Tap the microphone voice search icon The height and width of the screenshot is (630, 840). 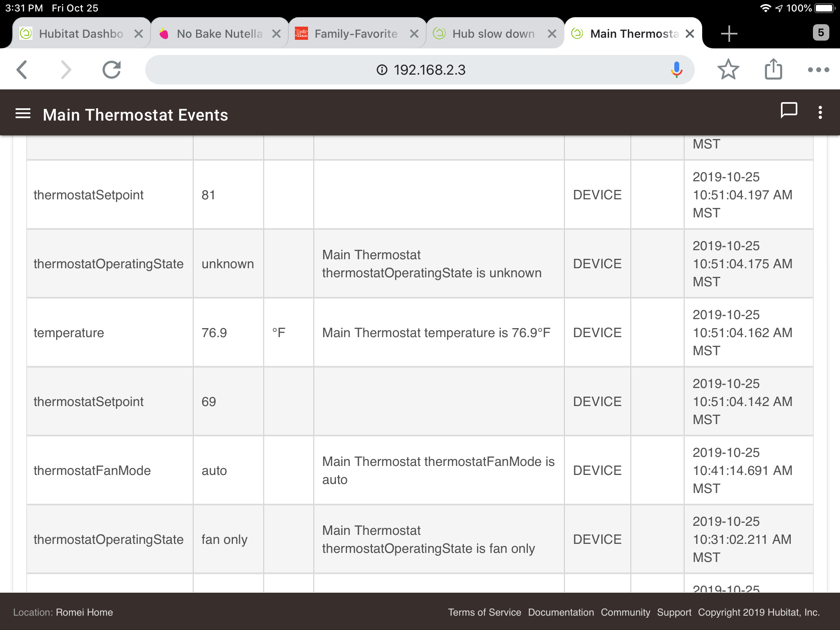[676, 70]
